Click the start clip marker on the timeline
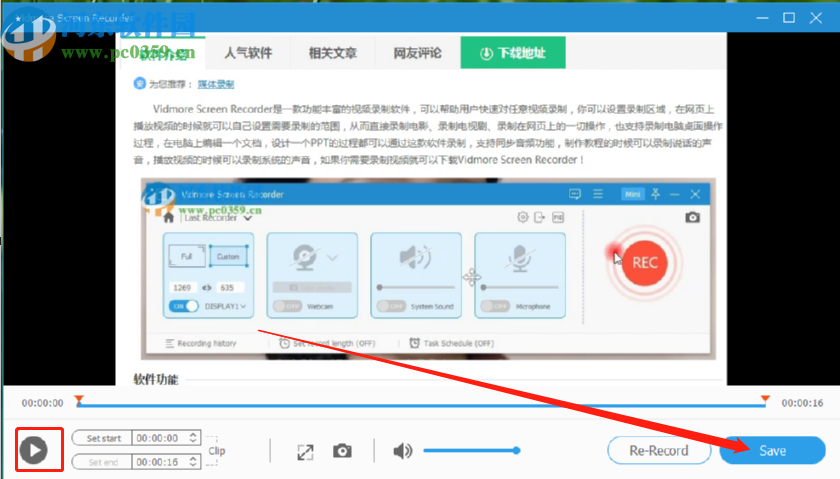This screenshot has height=479, width=840. coord(79,400)
